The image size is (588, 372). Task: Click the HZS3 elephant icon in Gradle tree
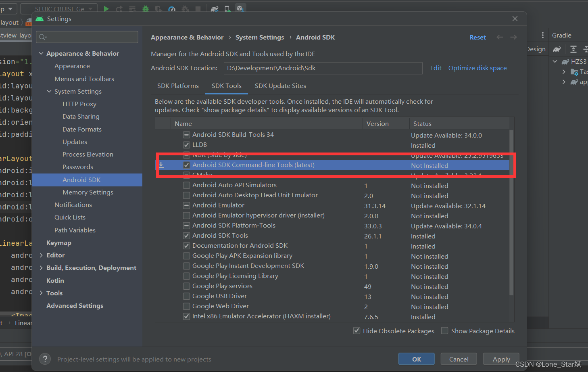click(x=565, y=62)
